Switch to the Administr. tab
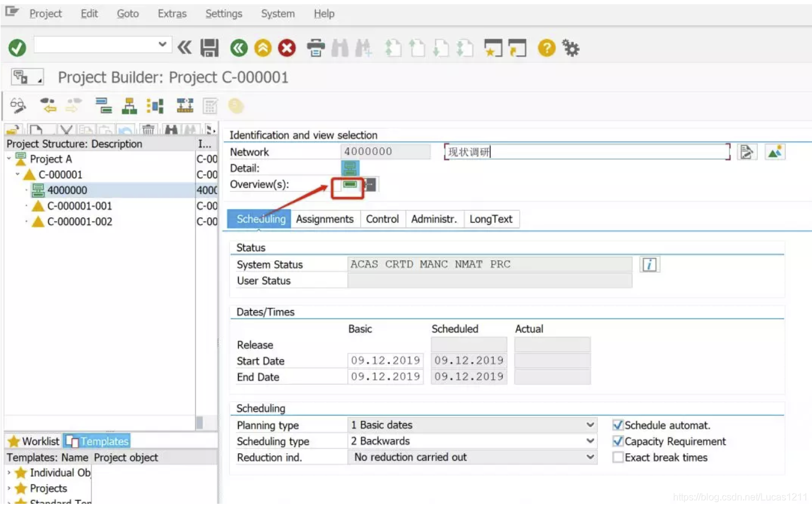The height and width of the screenshot is (508, 812). [x=434, y=219]
